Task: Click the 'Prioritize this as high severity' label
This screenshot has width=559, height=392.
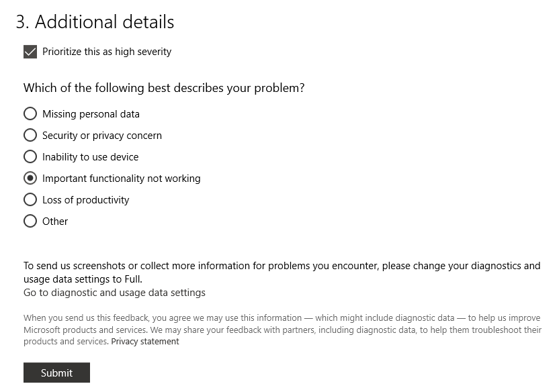Action: pos(107,52)
